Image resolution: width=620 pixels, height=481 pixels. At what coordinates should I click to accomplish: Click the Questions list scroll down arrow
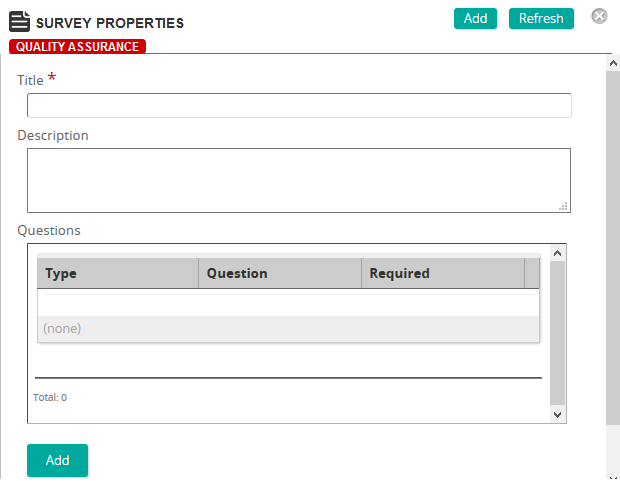pos(558,415)
